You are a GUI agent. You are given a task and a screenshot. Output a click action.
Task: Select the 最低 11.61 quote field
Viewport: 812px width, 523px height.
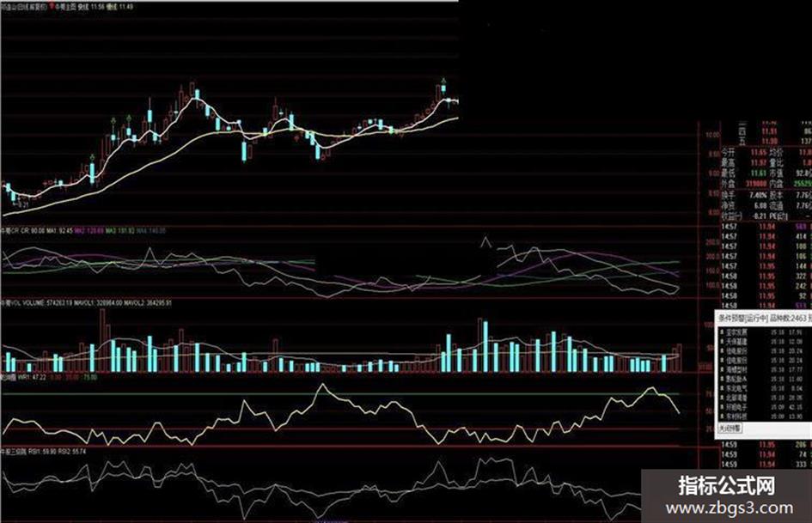click(745, 173)
